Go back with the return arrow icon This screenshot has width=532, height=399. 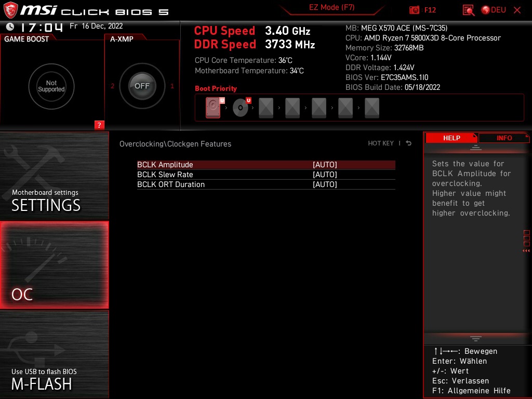(x=409, y=143)
